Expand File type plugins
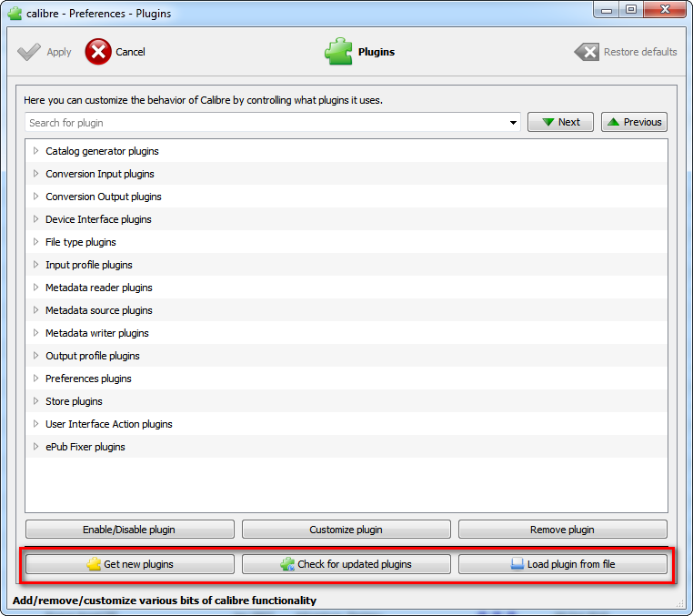 click(x=35, y=242)
